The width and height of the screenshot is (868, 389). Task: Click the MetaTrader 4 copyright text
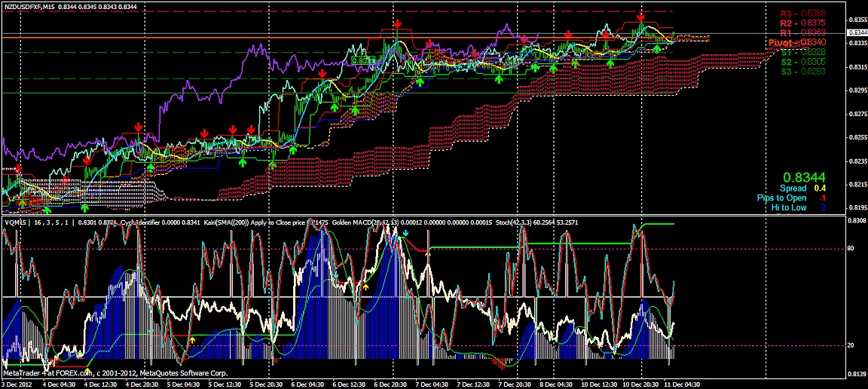pos(114,372)
